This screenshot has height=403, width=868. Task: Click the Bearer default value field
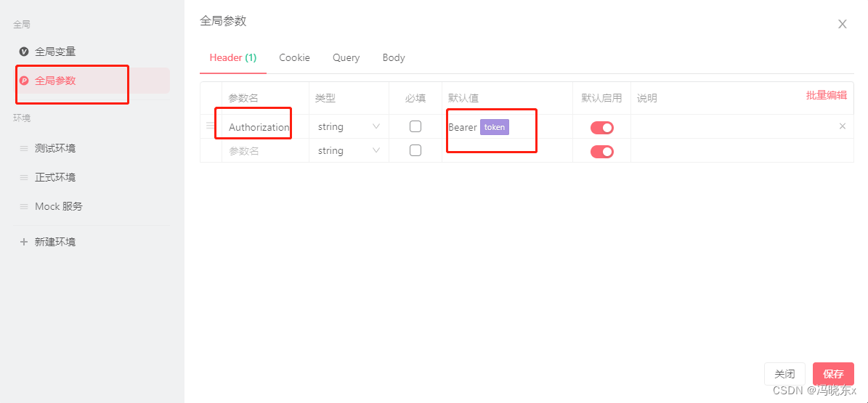(507, 127)
